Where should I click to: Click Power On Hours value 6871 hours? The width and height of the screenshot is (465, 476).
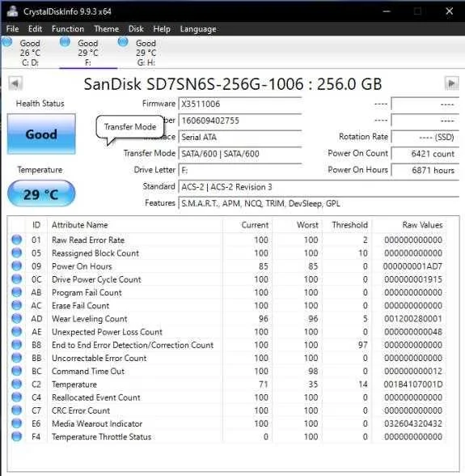pos(425,170)
